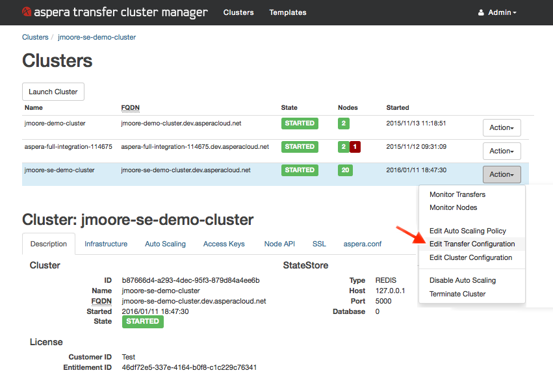Click the aspera-full-integration-114675 name cell
Screen dimensions: 553x392
tap(68, 146)
